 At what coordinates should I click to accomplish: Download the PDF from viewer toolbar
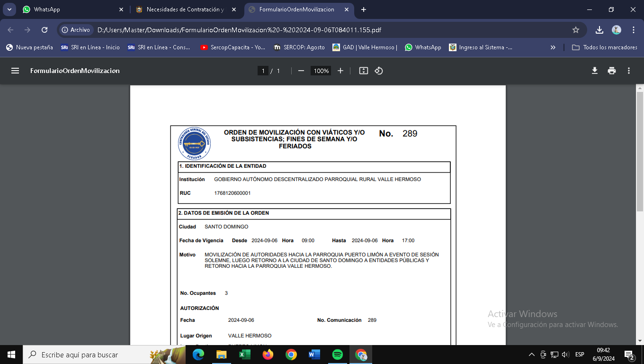pos(595,71)
